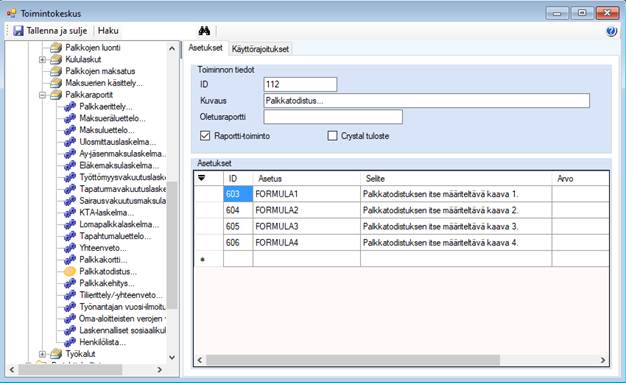Viewport: 626px width, 383px height.
Task: Click the Oletusraportti input field
Action: [333, 117]
